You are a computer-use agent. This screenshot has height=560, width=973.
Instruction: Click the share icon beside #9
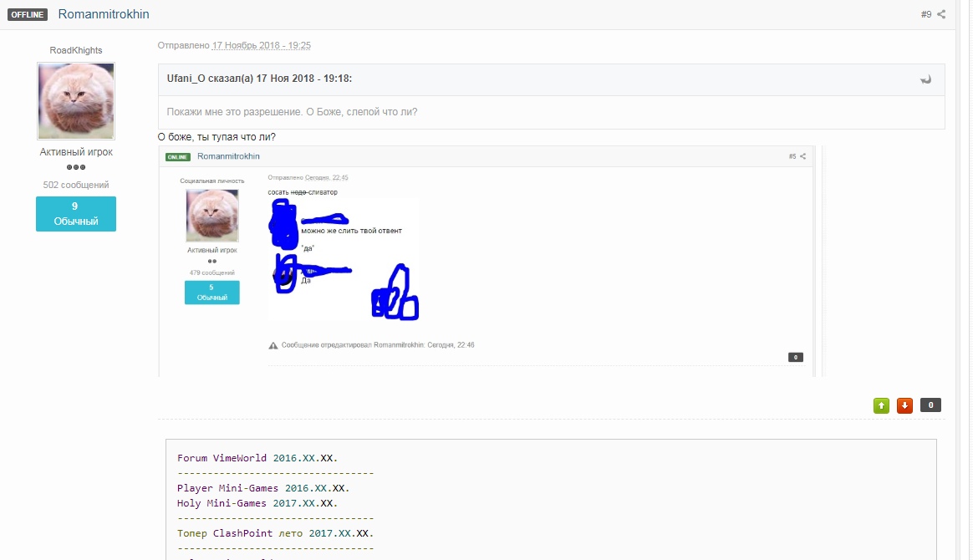tap(941, 14)
